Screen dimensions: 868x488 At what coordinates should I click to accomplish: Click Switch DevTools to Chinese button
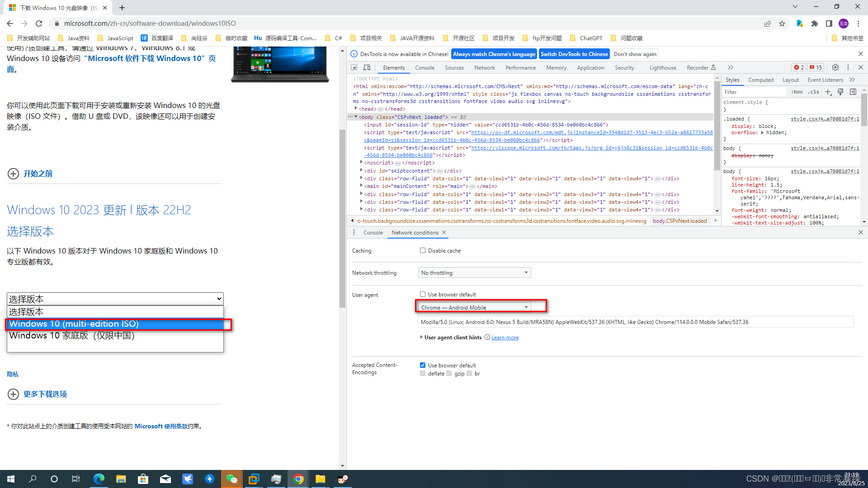tap(574, 54)
